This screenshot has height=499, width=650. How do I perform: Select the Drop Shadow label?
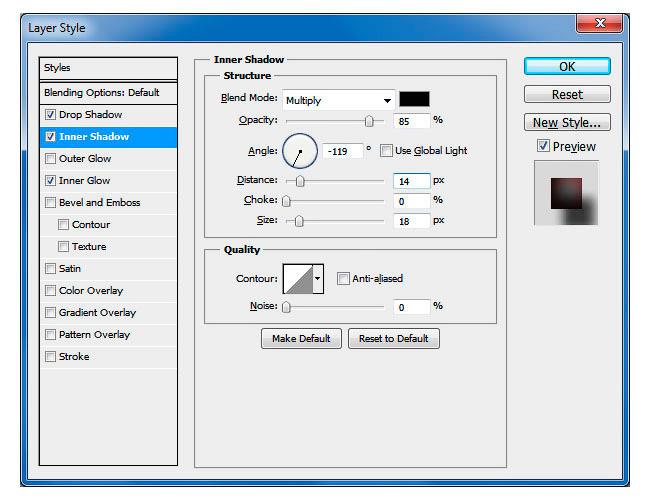pyautogui.click(x=90, y=114)
